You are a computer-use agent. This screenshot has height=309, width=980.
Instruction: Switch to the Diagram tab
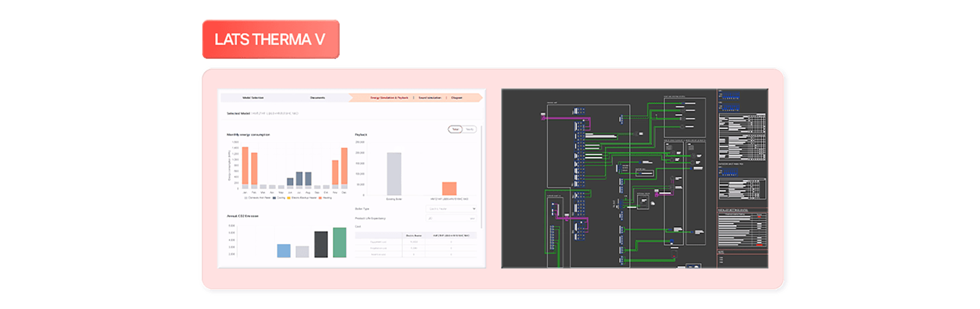tap(457, 98)
